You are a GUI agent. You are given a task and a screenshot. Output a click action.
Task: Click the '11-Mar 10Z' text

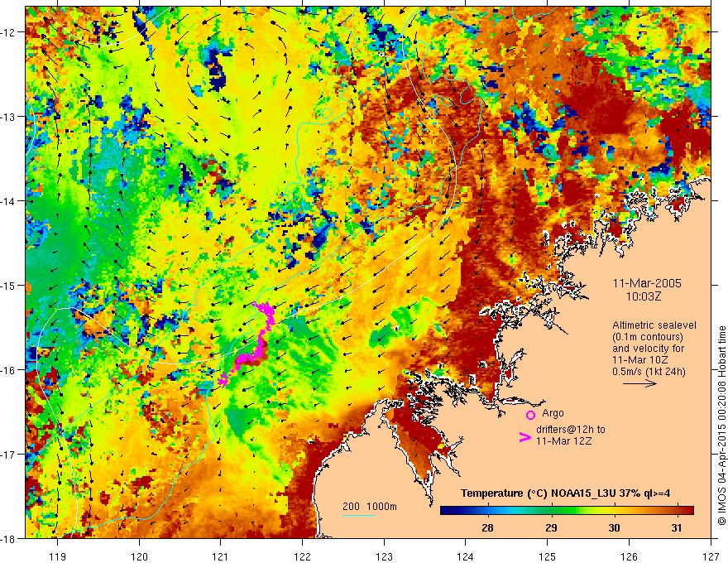639,360
